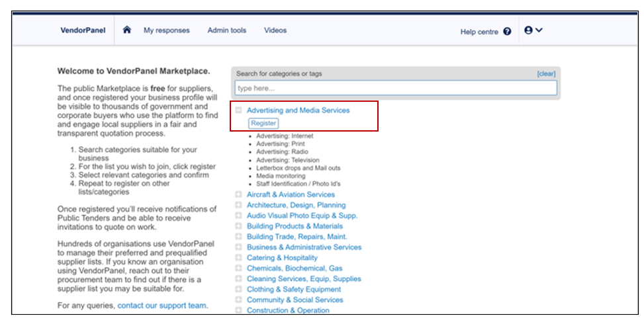The height and width of the screenshot is (320, 644).
Task: Expand Chemicals, Biochemical, Gas category
Action: tap(239, 268)
